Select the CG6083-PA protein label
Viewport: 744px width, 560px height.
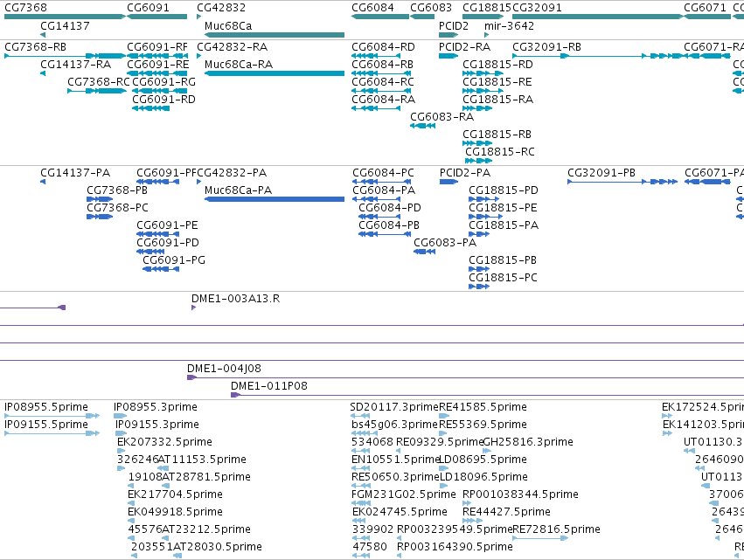tap(445, 243)
